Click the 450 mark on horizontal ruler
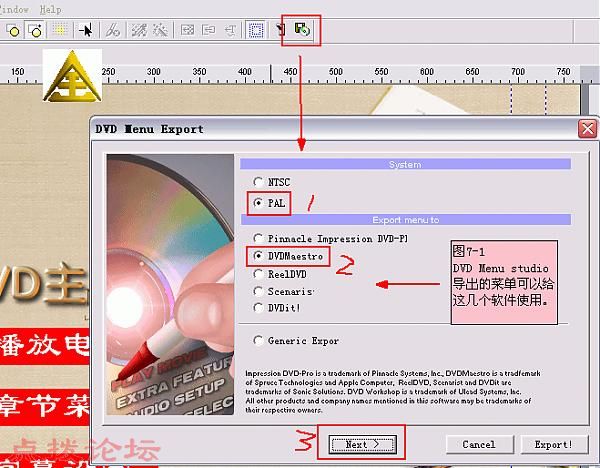The height and width of the screenshot is (468, 600). [x=290, y=72]
